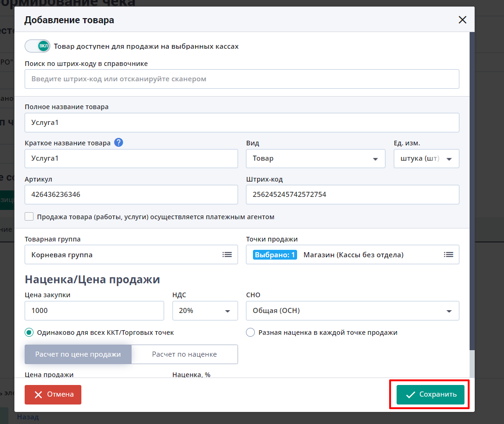Click Магазин (Кассы без отдела) text
The width and height of the screenshot is (504, 424).
[x=353, y=255]
